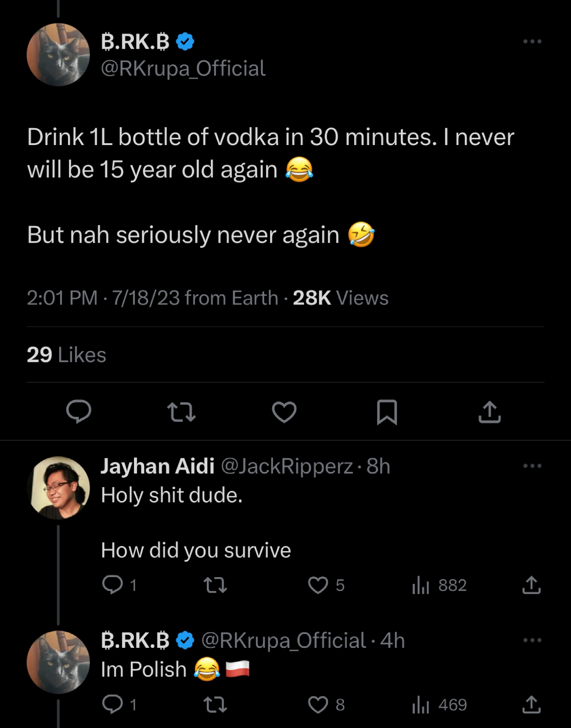View analytics showing 469 views
571x728 pixels.
pos(439,705)
